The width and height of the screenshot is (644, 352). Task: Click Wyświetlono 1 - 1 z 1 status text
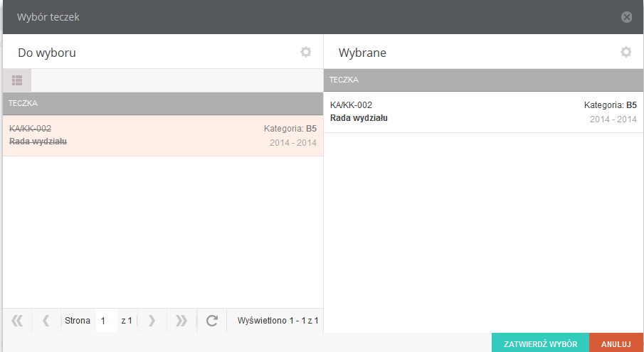tap(278, 321)
